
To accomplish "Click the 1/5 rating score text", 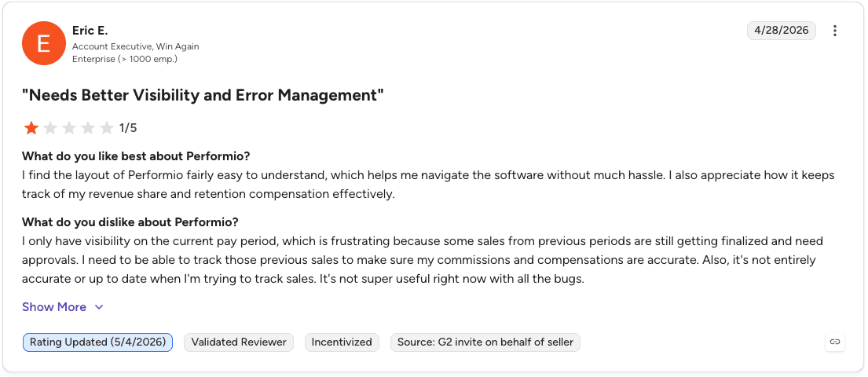I will click(x=128, y=129).
